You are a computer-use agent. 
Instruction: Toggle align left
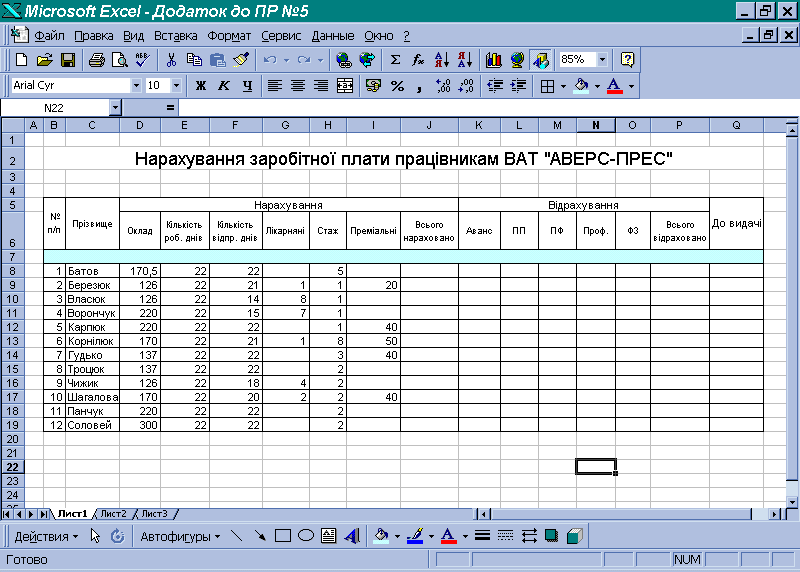pos(274,86)
